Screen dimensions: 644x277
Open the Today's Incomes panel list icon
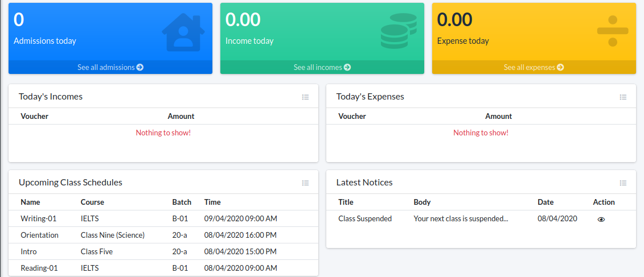[x=305, y=97]
